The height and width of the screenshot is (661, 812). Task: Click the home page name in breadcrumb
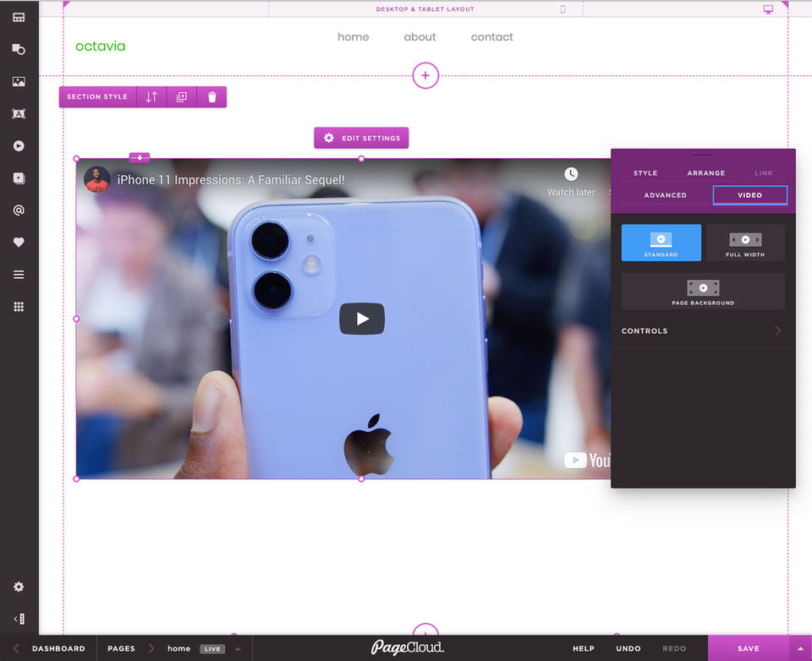coord(178,648)
